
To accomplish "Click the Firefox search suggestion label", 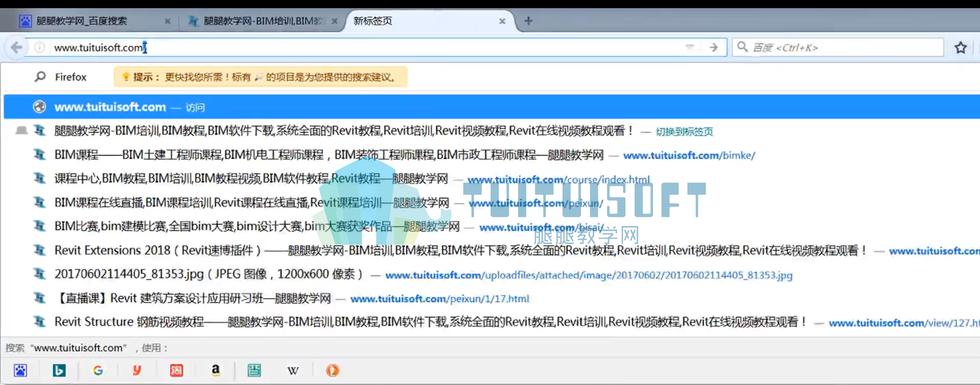I will click(x=71, y=77).
